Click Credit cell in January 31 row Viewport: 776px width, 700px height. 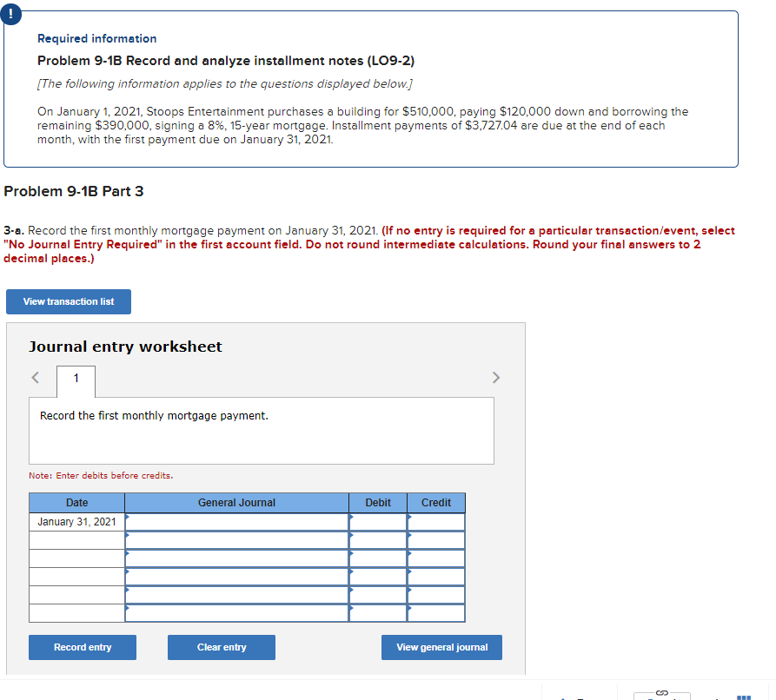pos(436,522)
